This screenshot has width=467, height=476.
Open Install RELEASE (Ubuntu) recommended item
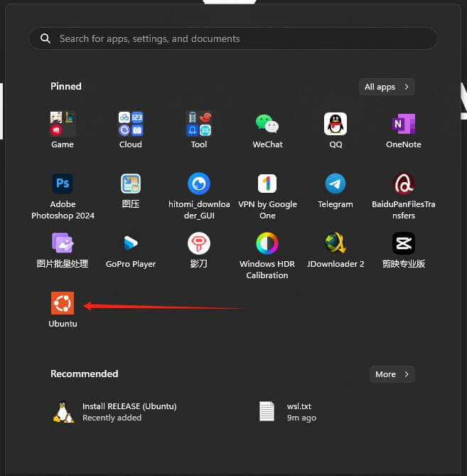click(x=115, y=412)
